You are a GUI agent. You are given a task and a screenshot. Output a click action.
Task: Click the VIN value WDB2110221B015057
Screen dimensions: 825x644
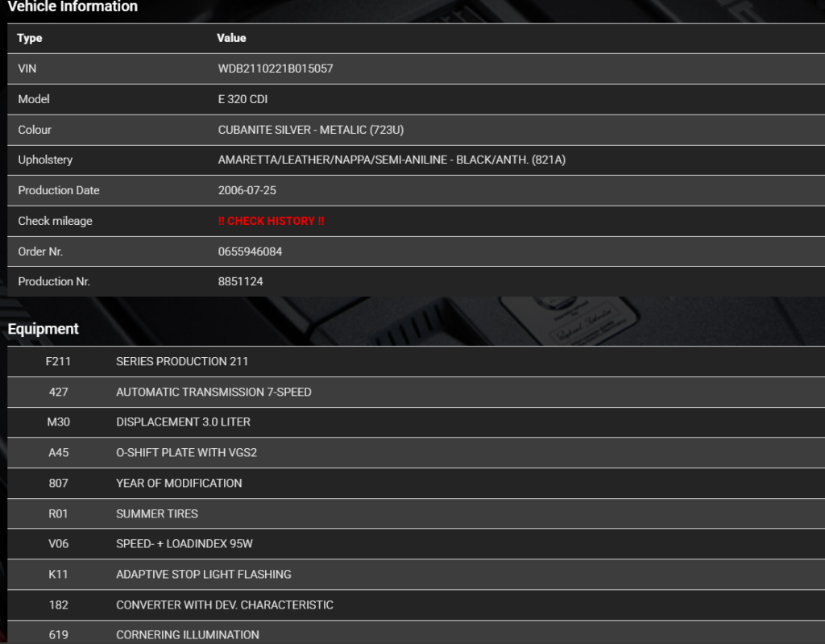pyautogui.click(x=276, y=69)
